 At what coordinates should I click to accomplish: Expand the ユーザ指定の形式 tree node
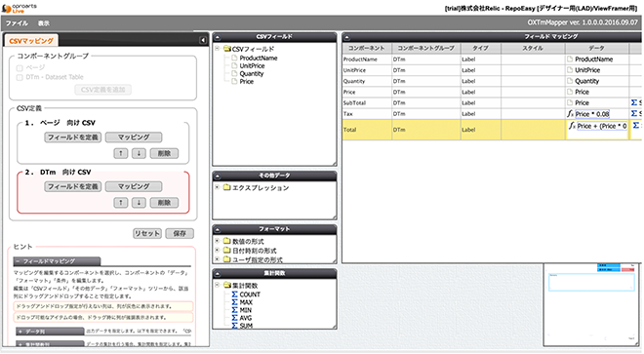point(218,259)
